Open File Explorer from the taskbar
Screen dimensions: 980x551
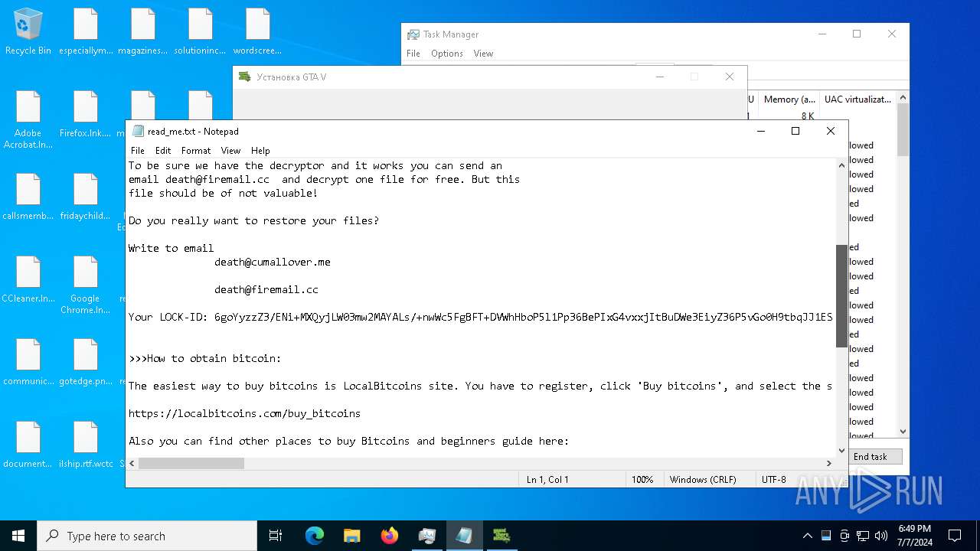click(351, 536)
